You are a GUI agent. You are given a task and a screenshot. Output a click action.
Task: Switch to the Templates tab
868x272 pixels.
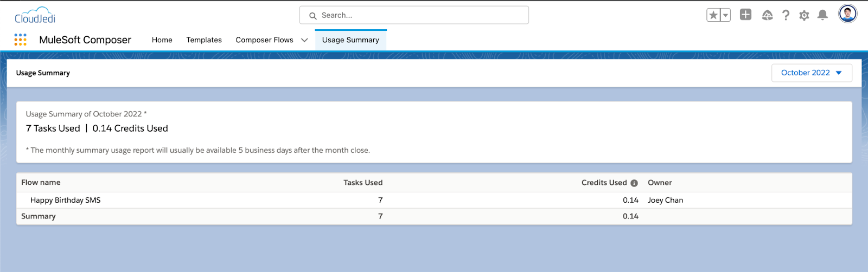point(204,40)
